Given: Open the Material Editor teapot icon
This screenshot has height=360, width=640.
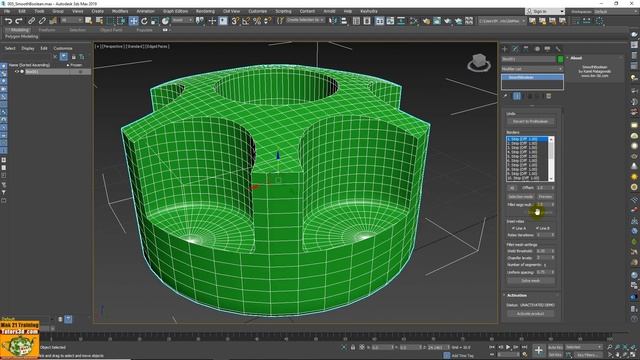Looking at the screenshot, I should click(x=413, y=20).
